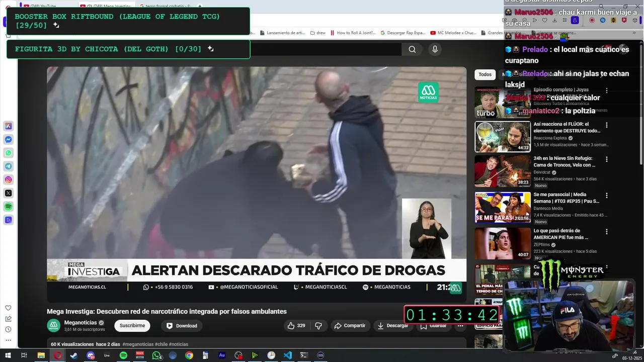The width and height of the screenshot is (644, 362).
Task: Open more actions menu beside Guardar
Action: (x=460, y=326)
